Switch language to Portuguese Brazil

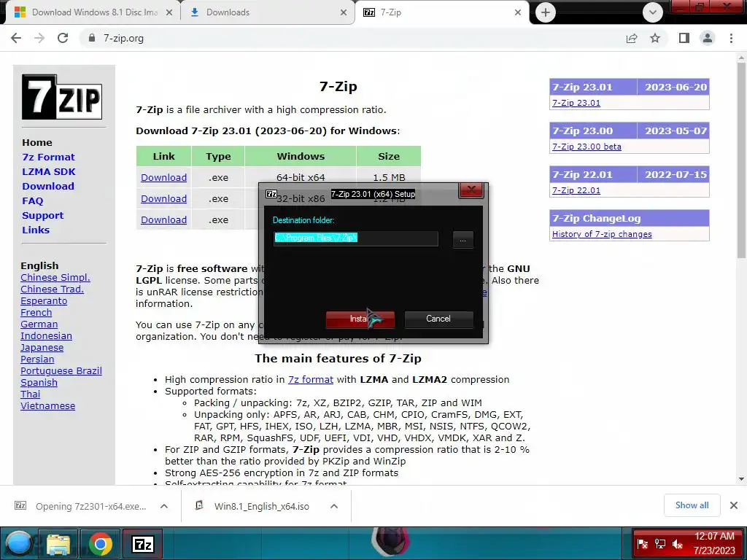coord(61,371)
